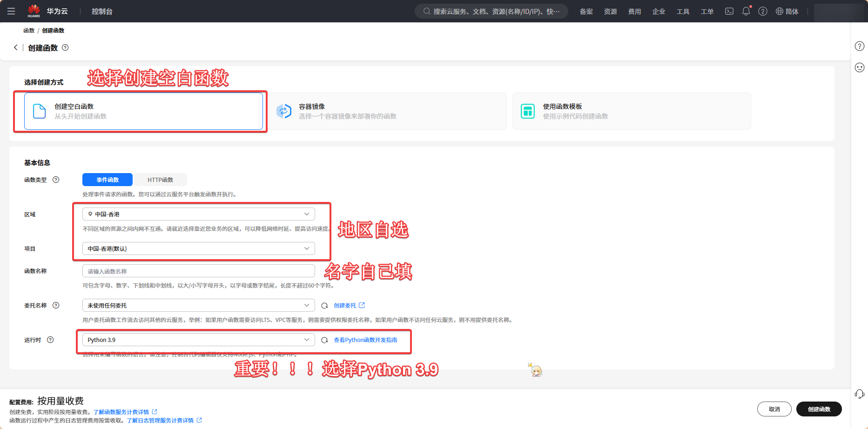Switch function type to HTTP函数
Image resolution: width=868 pixels, height=429 pixels.
(x=160, y=180)
